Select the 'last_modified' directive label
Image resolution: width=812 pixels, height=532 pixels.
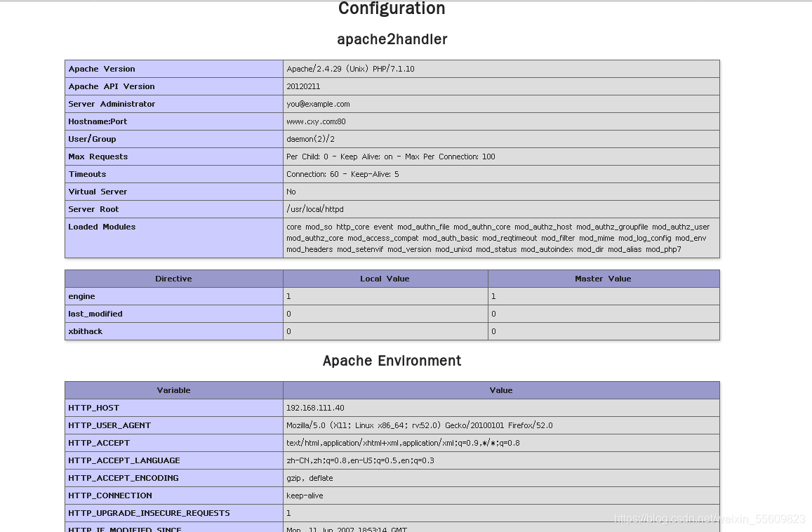tap(95, 314)
